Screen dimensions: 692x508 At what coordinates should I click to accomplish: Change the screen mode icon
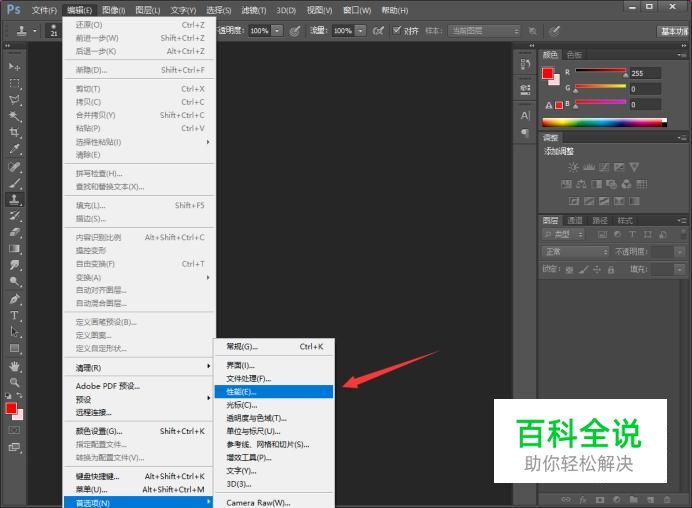[x=14, y=448]
